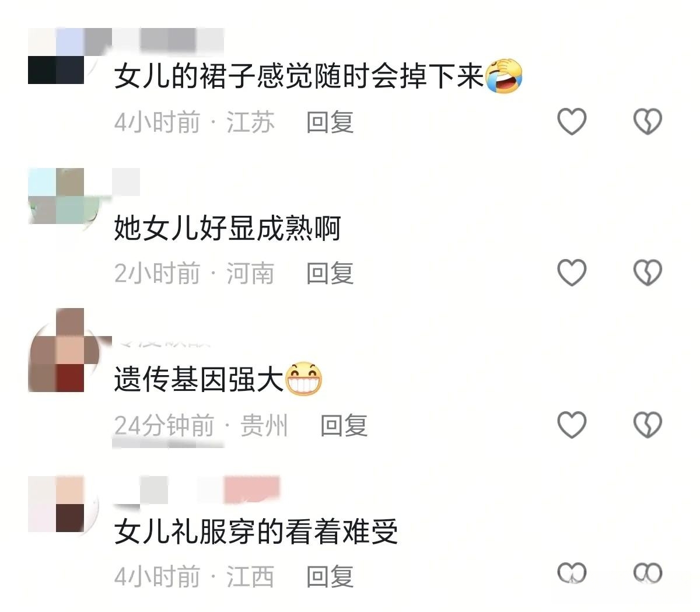This screenshot has height=612, width=700.
Task: Tap 回复 under the 河南 comment
Action: (330, 273)
